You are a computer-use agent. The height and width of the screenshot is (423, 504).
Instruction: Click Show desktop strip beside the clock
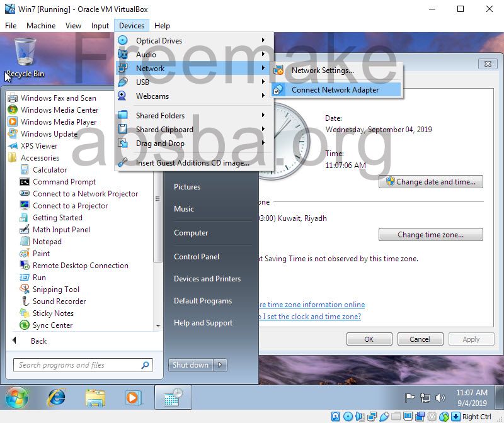pos(499,397)
